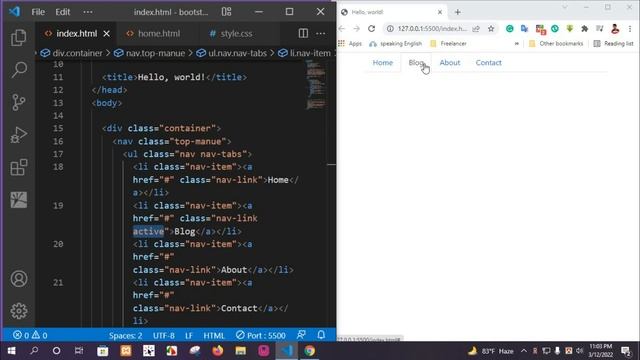Open the Accounts menu icon
The height and width of the screenshot is (360, 640).
(19, 279)
